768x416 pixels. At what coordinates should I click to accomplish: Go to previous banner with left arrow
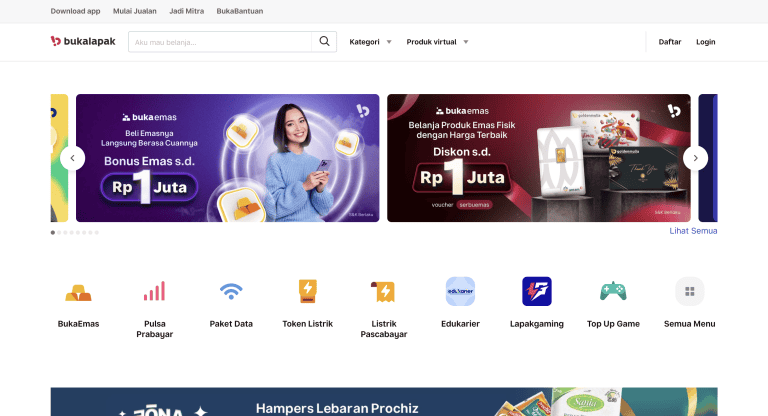[x=72, y=158]
